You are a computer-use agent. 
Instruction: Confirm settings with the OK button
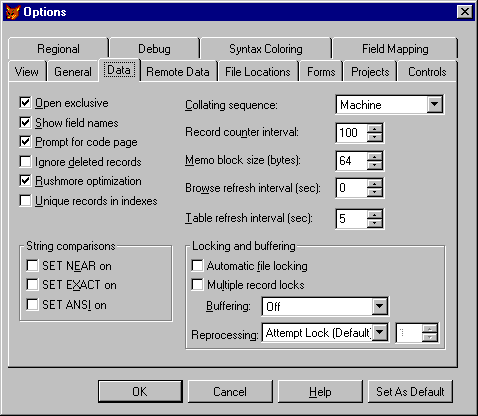pyautogui.click(x=140, y=391)
